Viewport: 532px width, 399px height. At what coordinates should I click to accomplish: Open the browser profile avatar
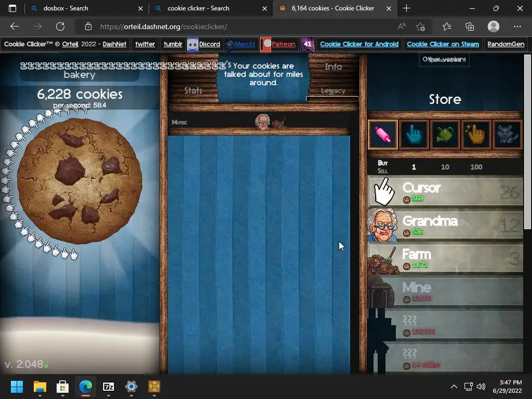tap(494, 26)
